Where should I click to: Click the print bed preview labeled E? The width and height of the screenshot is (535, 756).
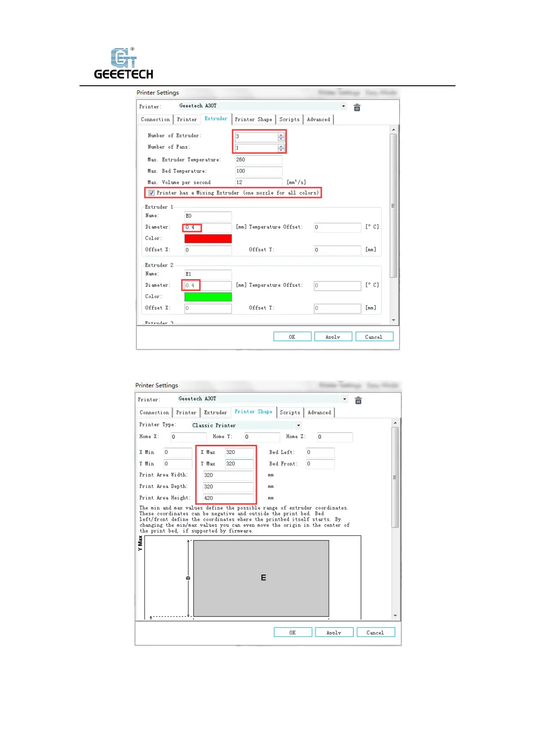pyautogui.click(x=261, y=578)
